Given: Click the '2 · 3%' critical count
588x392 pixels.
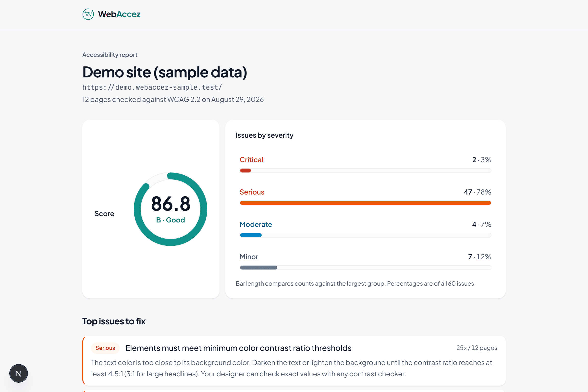Looking at the screenshot, I should (481, 160).
